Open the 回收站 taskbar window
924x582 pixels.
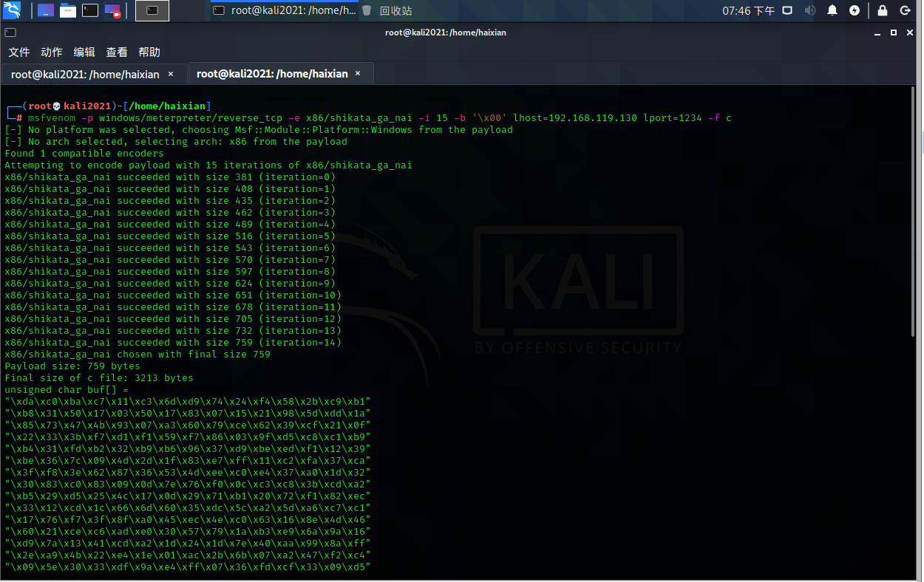click(x=387, y=10)
